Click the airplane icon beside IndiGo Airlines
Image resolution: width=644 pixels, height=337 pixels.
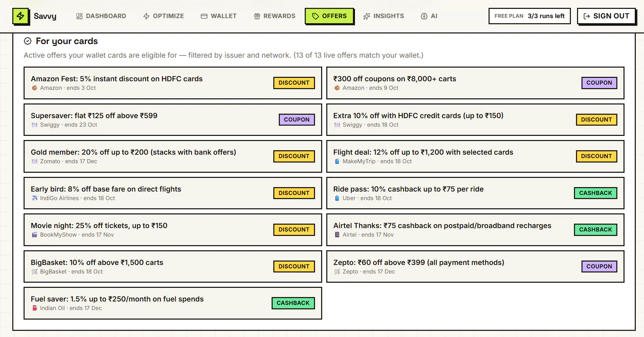pos(35,198)
